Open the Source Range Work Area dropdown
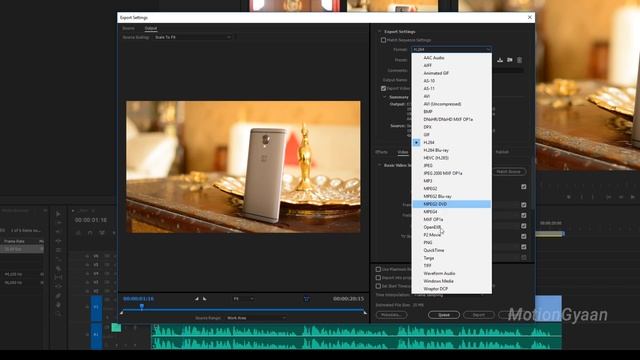This screenshot has height=360, width=640. point(256,318)
